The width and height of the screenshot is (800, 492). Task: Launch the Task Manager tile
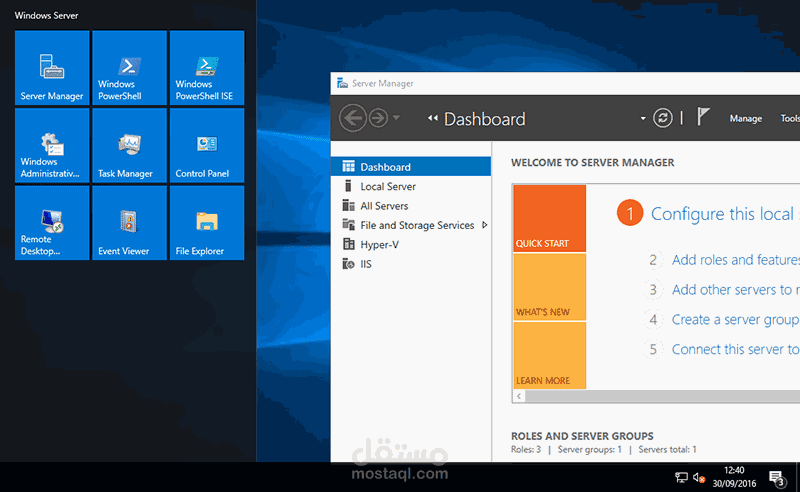(130, 145)
